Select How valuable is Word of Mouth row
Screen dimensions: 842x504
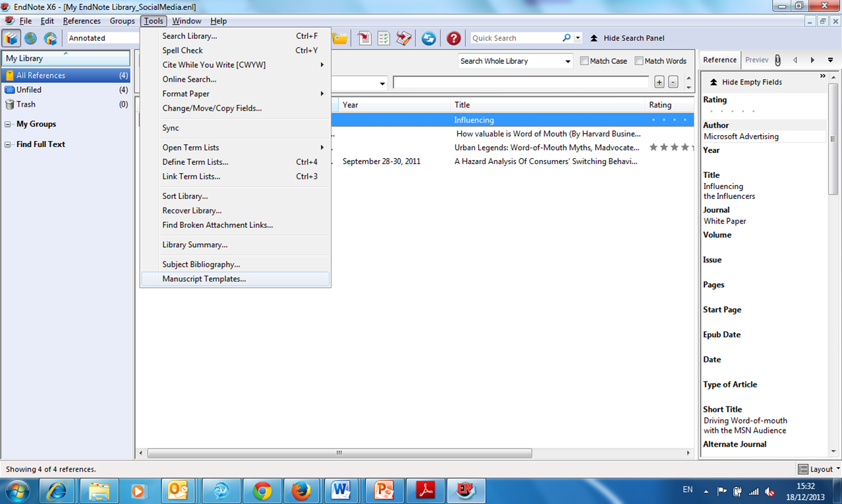(415, 134)
